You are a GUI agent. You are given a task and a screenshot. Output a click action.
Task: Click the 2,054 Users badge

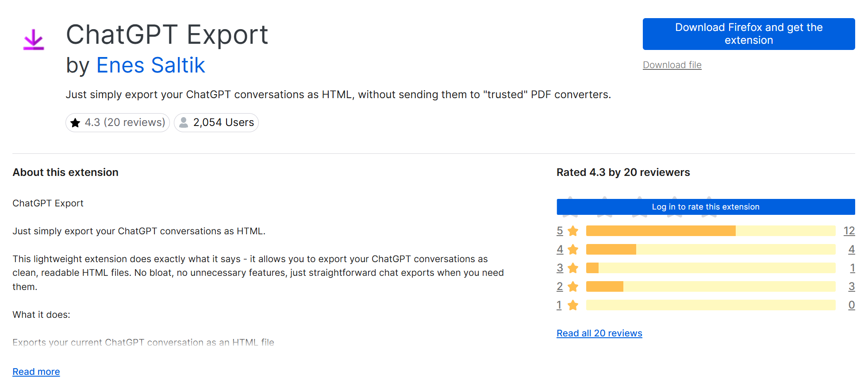216,122
